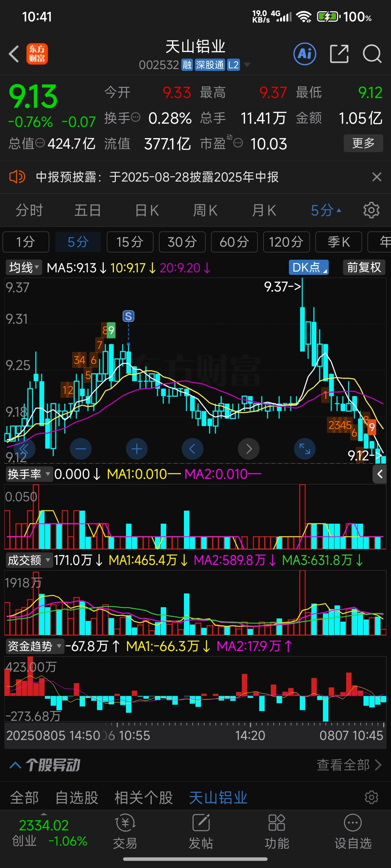Open the search magnifier icon
The height and width of the screenshot is (868, 391).
[x=372, y=54]
